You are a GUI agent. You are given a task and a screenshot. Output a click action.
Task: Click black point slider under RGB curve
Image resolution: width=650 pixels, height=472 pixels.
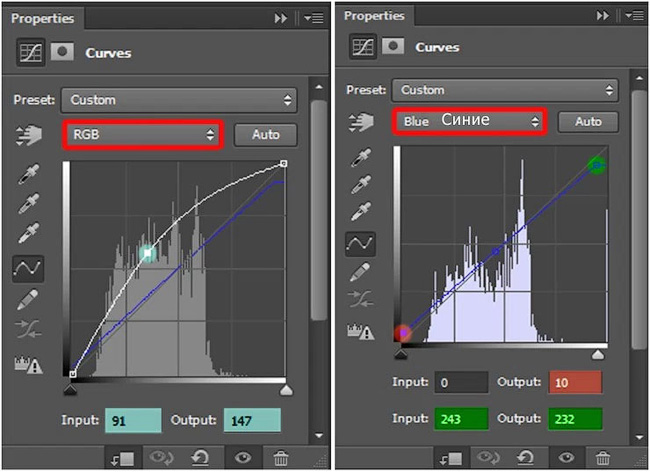coord(70,390)
